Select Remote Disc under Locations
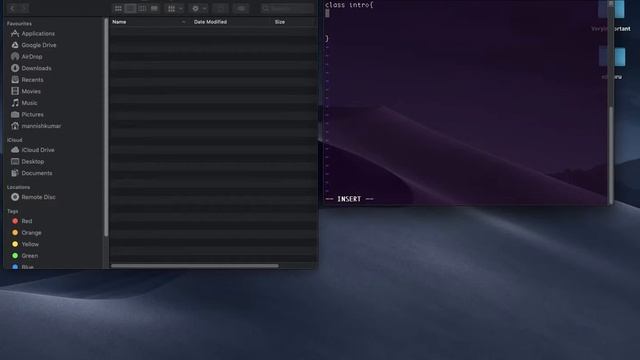This screenshot has height=360, width=640. [x=33, y=197]
